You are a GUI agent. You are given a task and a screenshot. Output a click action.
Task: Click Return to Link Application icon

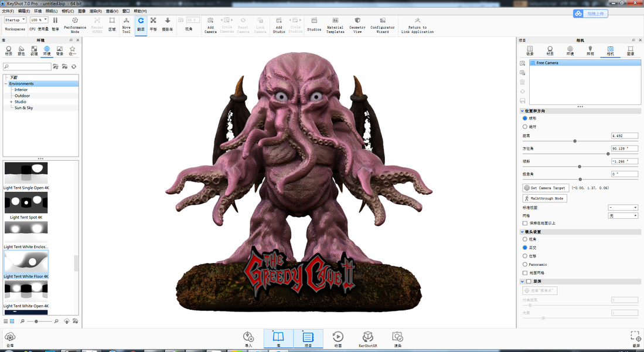point(417,21)
